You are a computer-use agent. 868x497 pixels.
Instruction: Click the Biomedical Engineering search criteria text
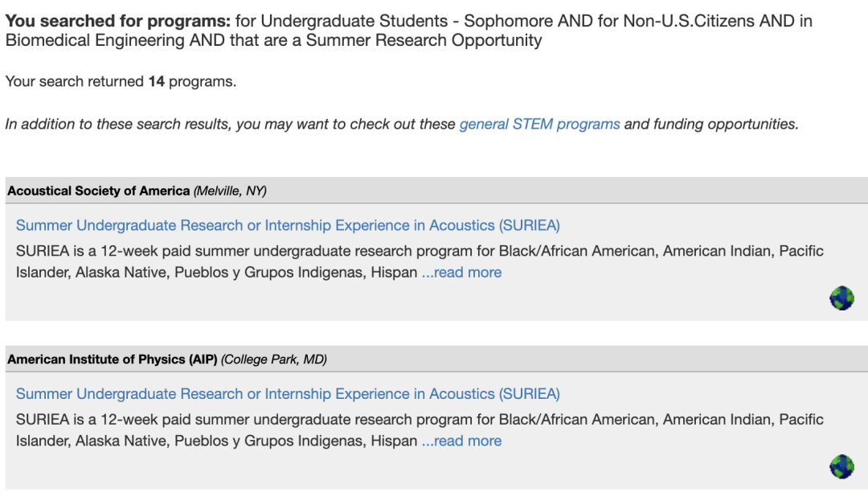[x=95, y=40]
